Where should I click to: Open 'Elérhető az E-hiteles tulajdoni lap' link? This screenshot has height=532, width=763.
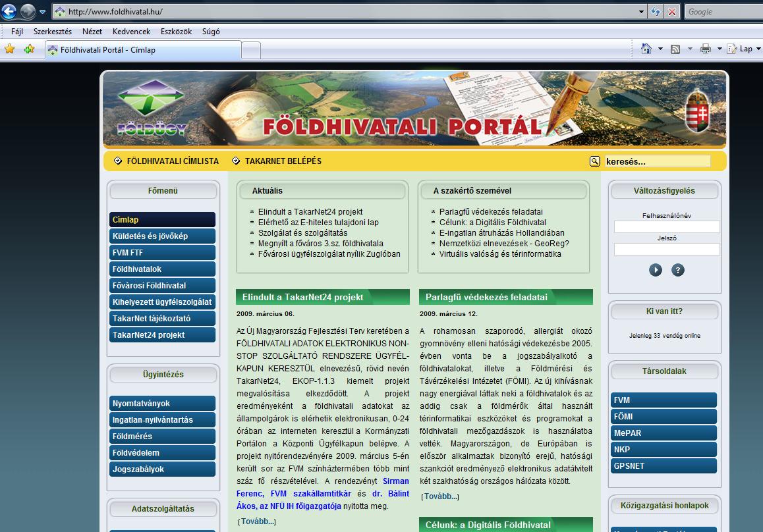click(318, 223)
